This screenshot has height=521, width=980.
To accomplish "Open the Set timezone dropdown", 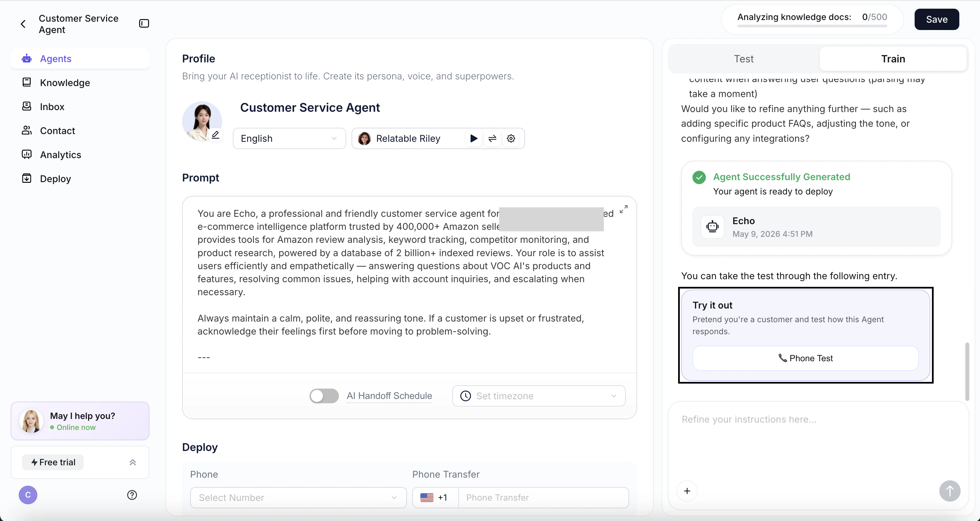I will click(539, 396).
